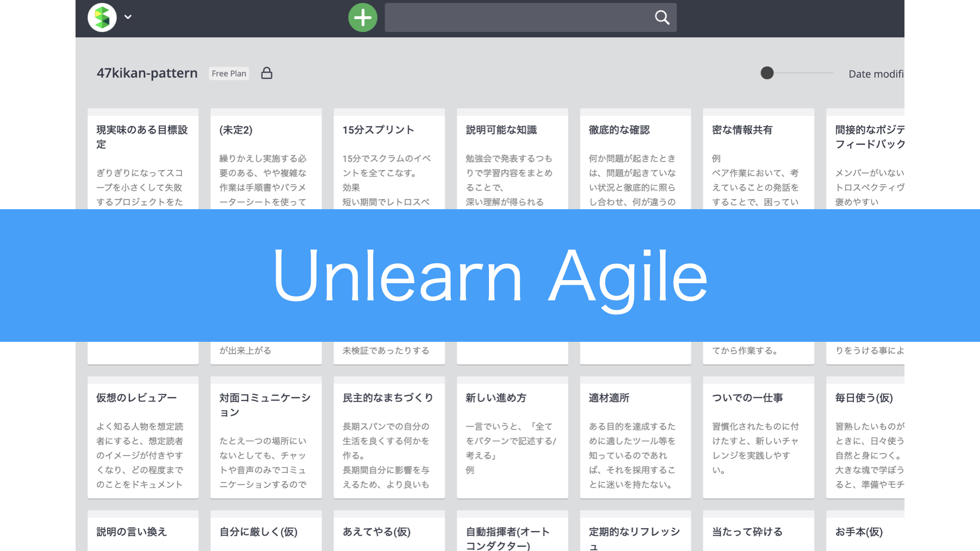Open the 毎日使う(仮) card
This screenshot has width=980, height=551.
pyautogui.click(x=866, y=437)
